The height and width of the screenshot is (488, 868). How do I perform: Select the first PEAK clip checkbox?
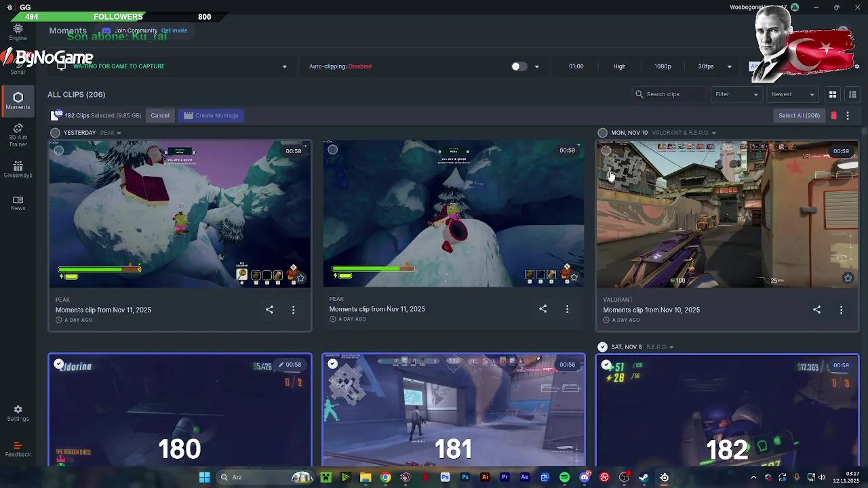tap(59, 150)
